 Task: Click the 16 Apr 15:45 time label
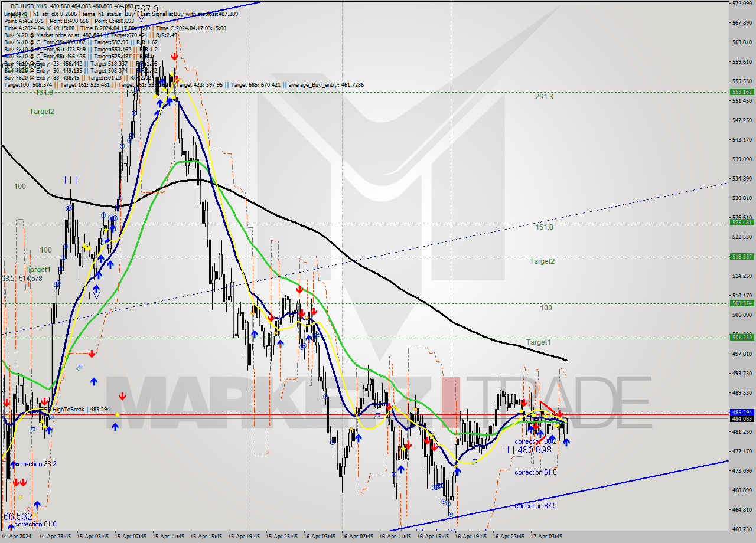[434, 537]
